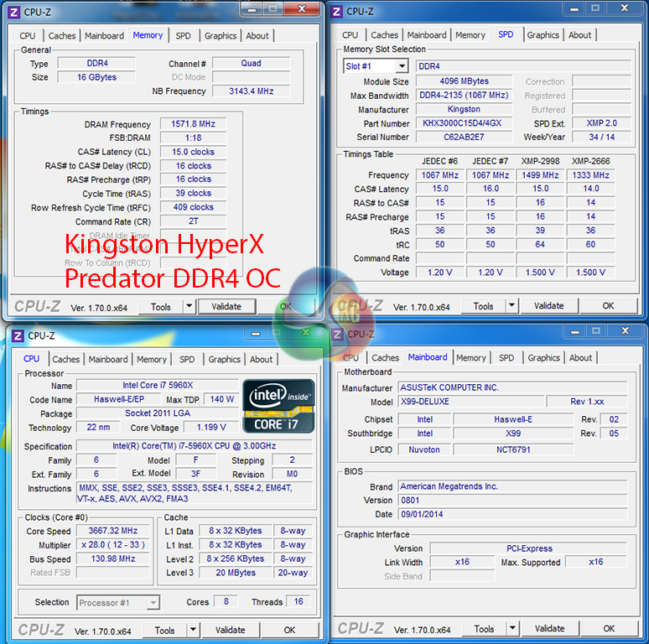Click the DRAM Frequency value 1571.8 MHz
This screenshot has width=649, height=644.
tap(194, 124)
